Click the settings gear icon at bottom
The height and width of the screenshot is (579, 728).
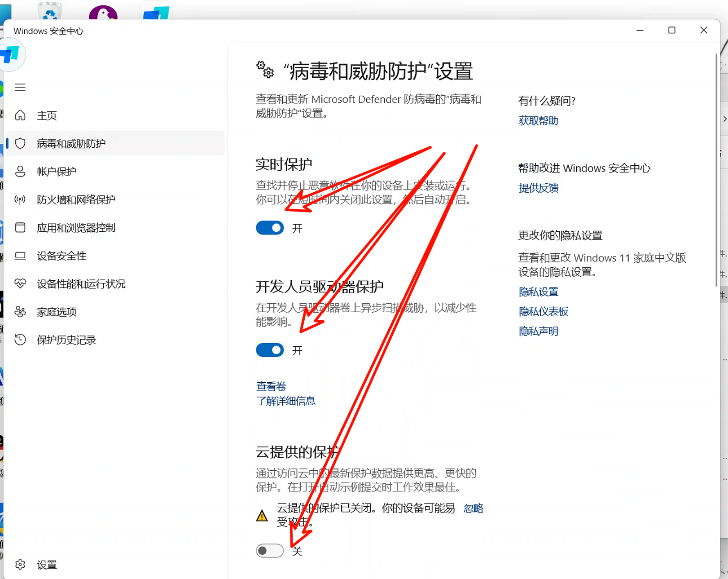click(x=20, y=565)
